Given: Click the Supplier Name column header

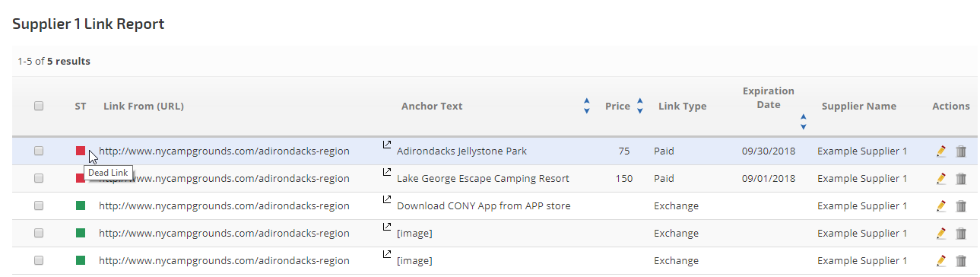Looking at the screenshot, I should pos(859,107).
